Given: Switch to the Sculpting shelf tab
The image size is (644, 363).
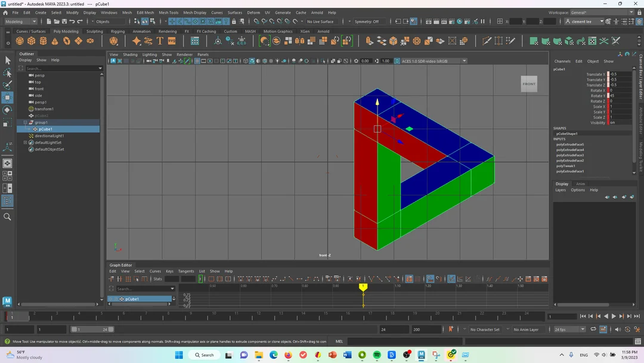Looking at the screenshot, I should point(95,31).
